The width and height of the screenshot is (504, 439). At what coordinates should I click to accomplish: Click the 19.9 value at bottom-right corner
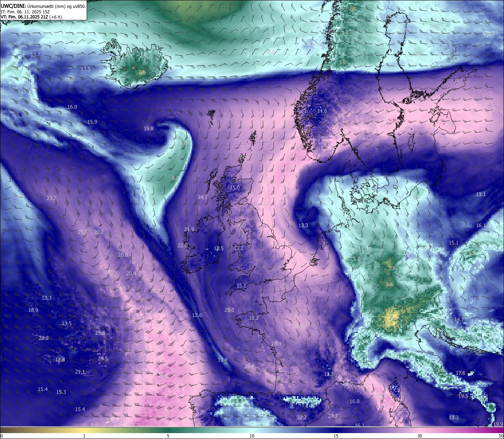(498, 424)
